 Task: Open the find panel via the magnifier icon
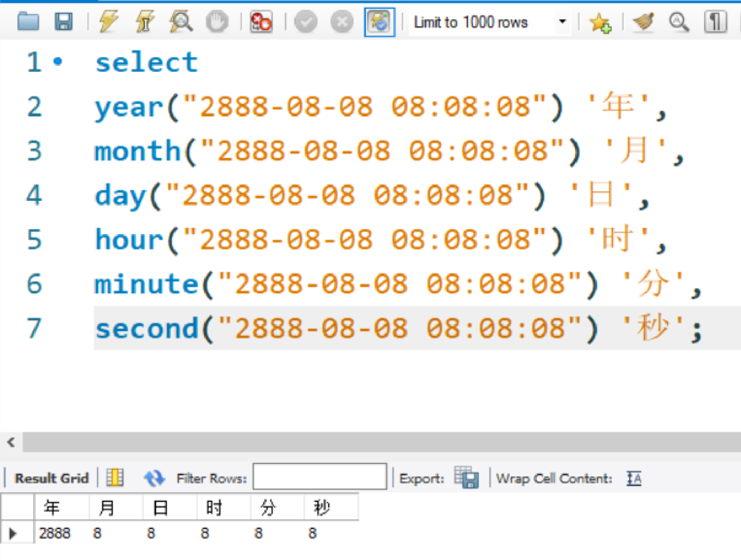click(679, 21)
